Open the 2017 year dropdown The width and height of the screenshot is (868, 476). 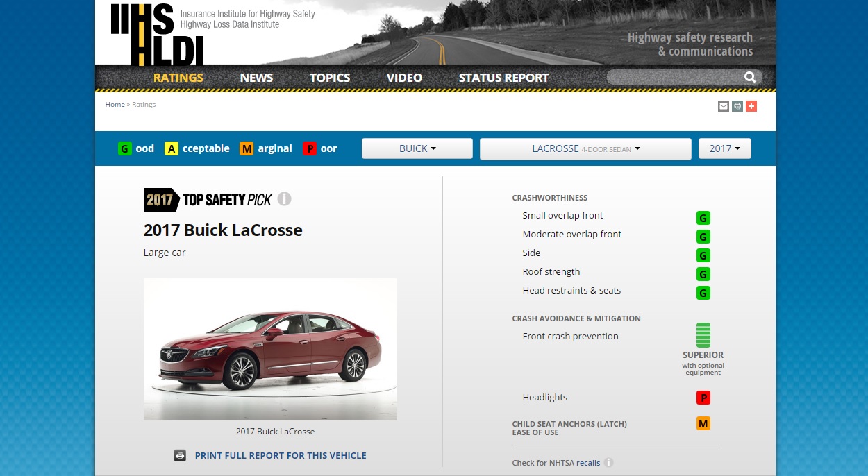(725, 148)
